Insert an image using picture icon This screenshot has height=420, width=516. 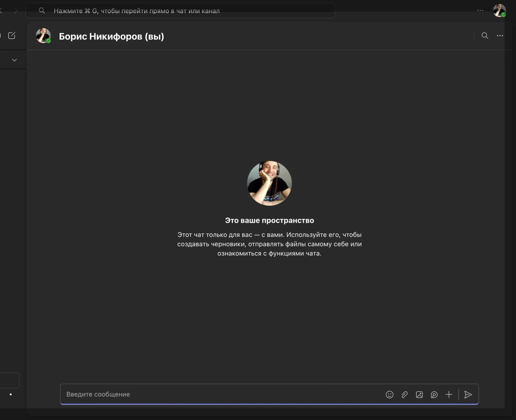point(419,394)
